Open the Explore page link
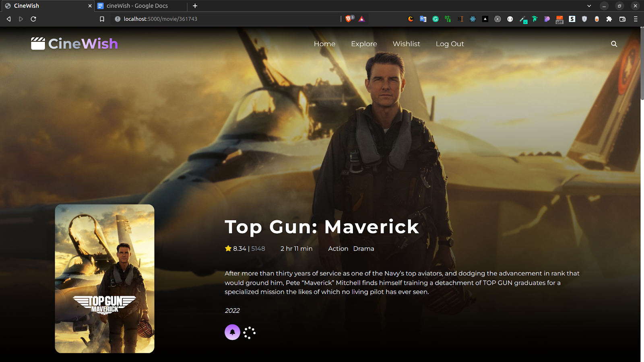This screenshot has width=644, height=362. click(x=364, y=44)
